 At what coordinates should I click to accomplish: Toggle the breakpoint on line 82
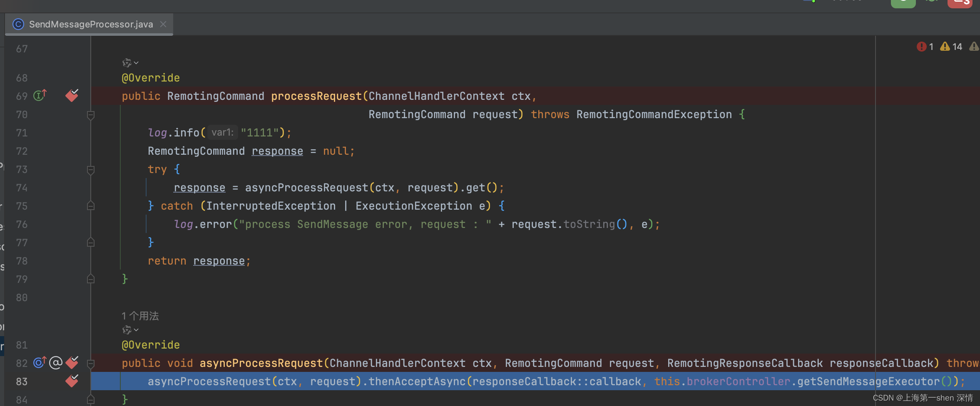(x=72, y=362)
